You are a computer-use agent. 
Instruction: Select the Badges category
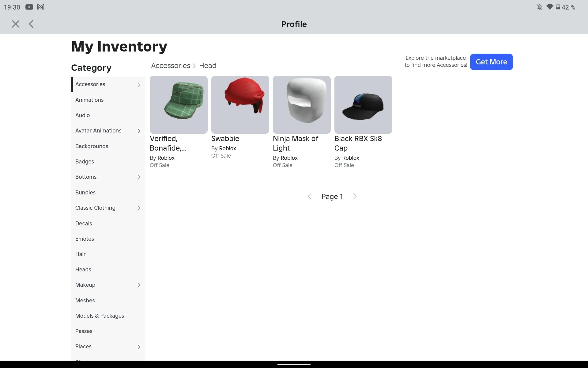pos(108,162)
